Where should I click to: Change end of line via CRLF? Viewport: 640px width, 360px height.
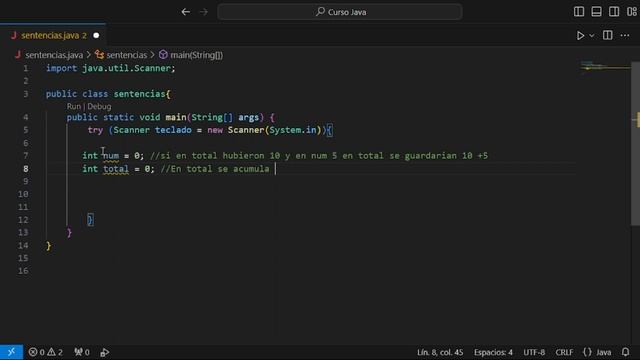click(564, 352)
